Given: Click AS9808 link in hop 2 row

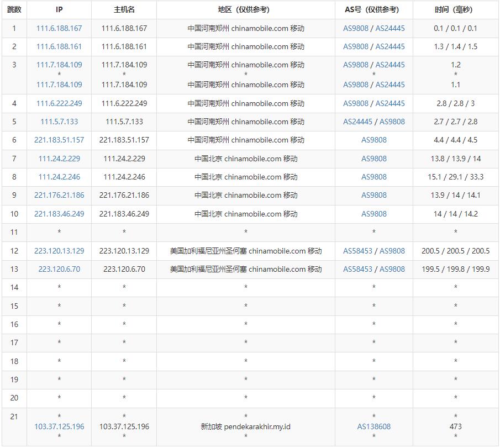Looking at the screenshot, I should [x=356, y=46].
